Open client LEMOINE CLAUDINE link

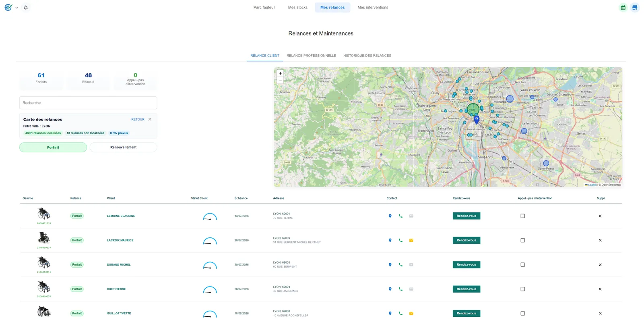click(121, 216)
